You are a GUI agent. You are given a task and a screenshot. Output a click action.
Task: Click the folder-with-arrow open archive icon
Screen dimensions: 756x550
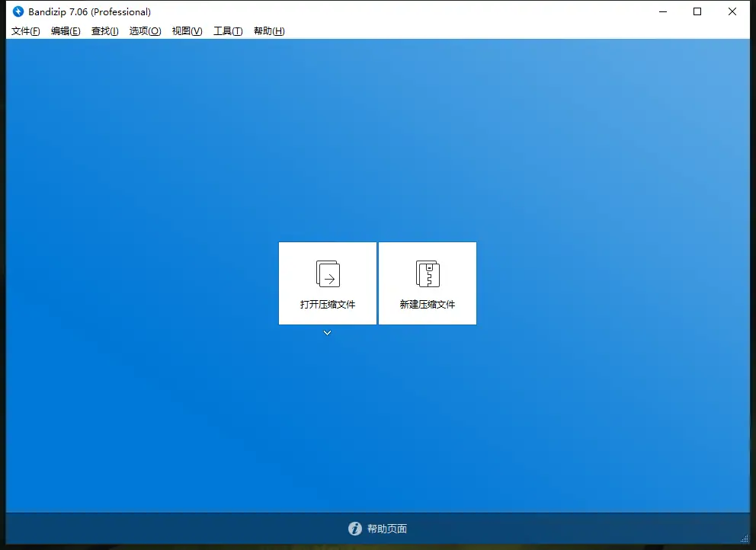[327, 274]
